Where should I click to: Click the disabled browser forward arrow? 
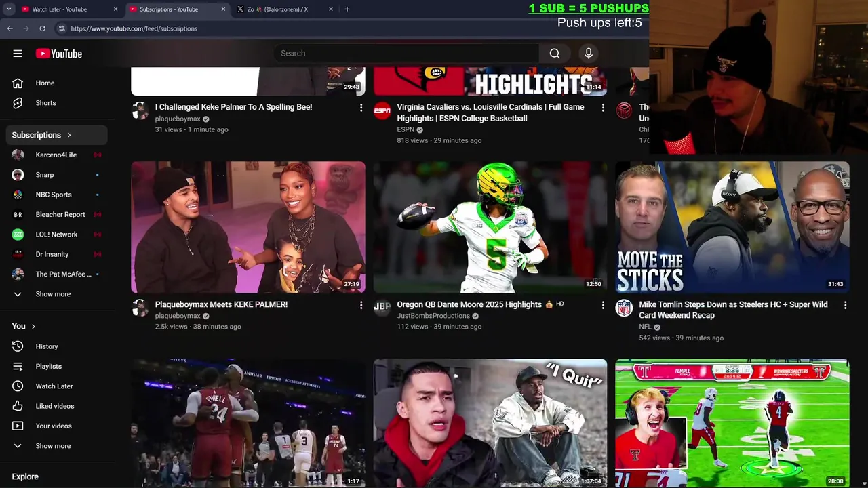click(x=26, y=28)
